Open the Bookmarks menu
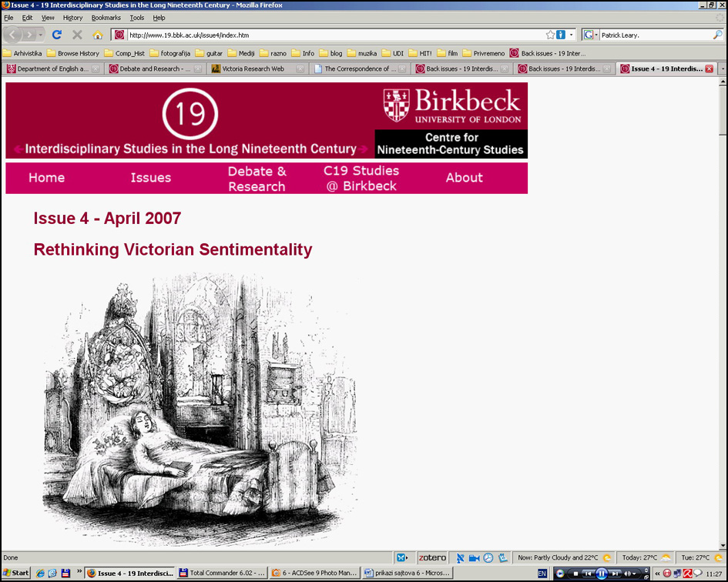Screen dimensions: 728x582 point(106,17)
